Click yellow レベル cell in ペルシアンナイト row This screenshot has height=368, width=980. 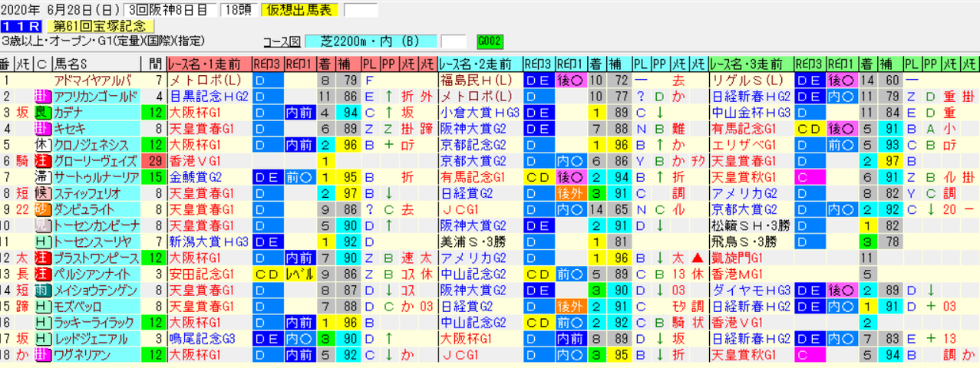click(299, 273)
